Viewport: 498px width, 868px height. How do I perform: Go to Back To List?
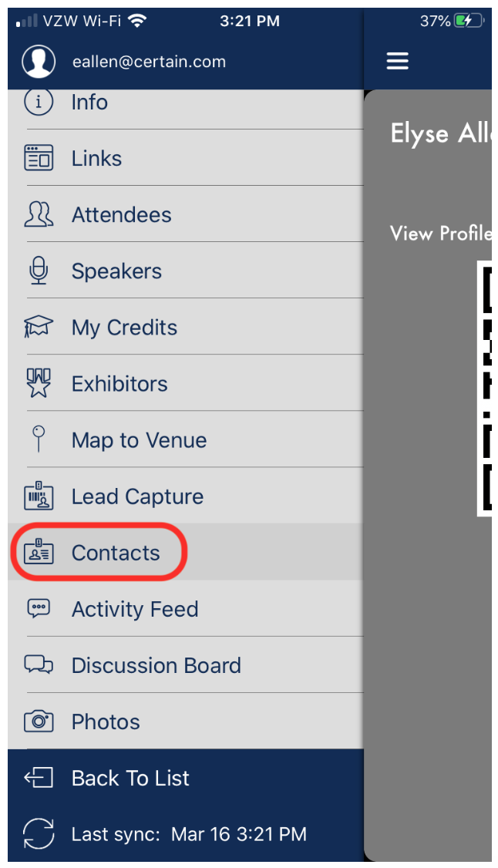[186, 778]
